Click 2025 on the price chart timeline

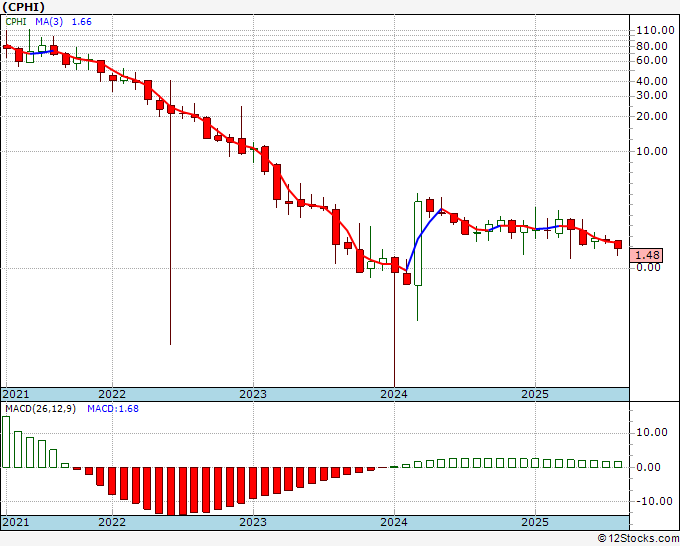click(535, 394)
